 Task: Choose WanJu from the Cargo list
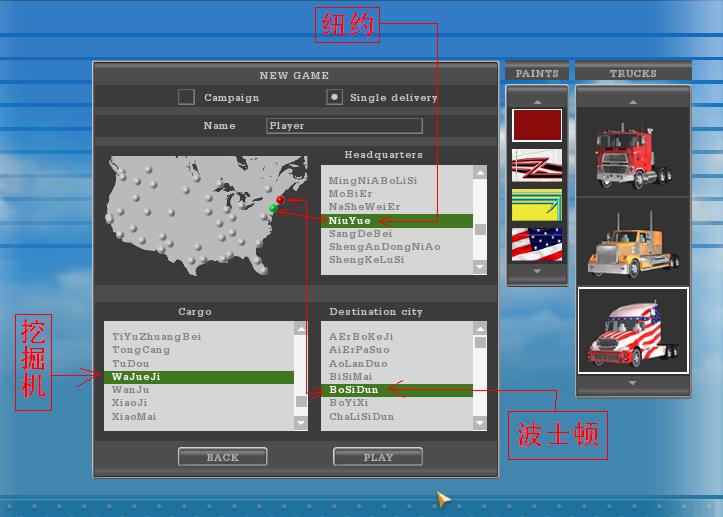[130, 390]
